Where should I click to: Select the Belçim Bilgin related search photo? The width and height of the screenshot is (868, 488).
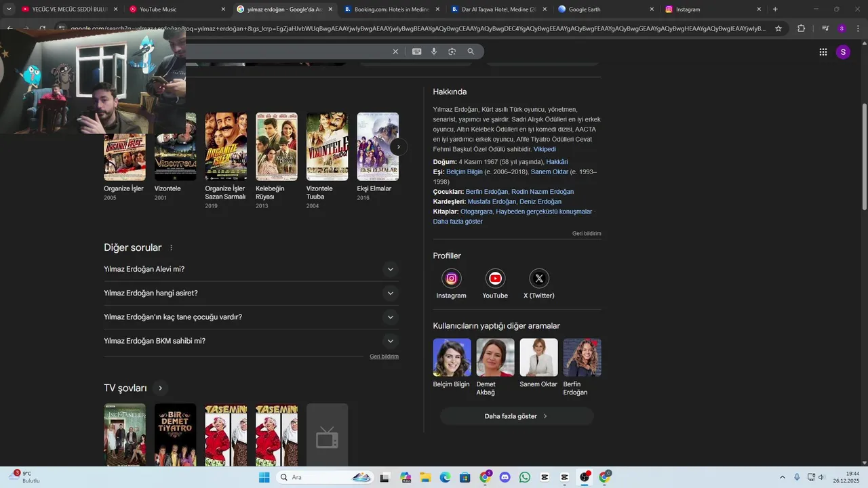[452, 357]
